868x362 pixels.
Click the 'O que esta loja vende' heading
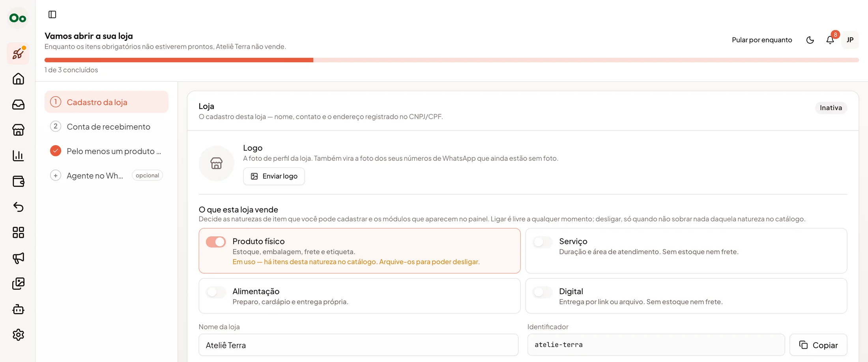coord(238,209)
